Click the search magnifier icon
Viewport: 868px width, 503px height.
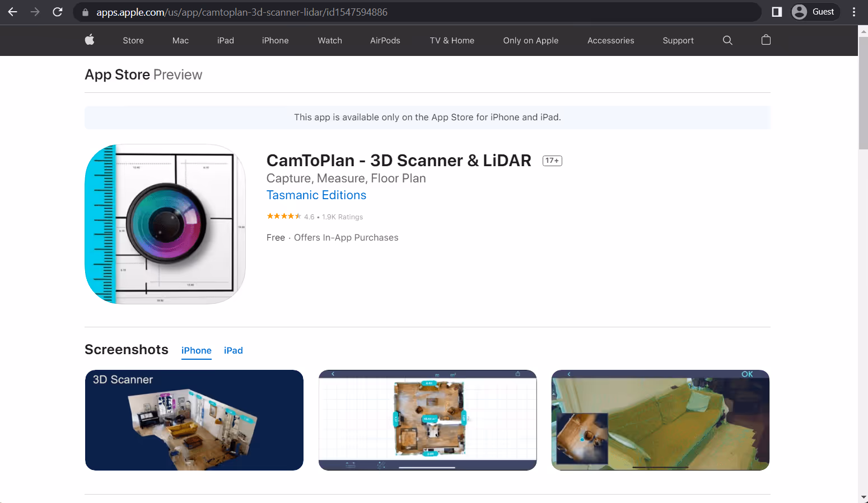click(x=727, y=40)
